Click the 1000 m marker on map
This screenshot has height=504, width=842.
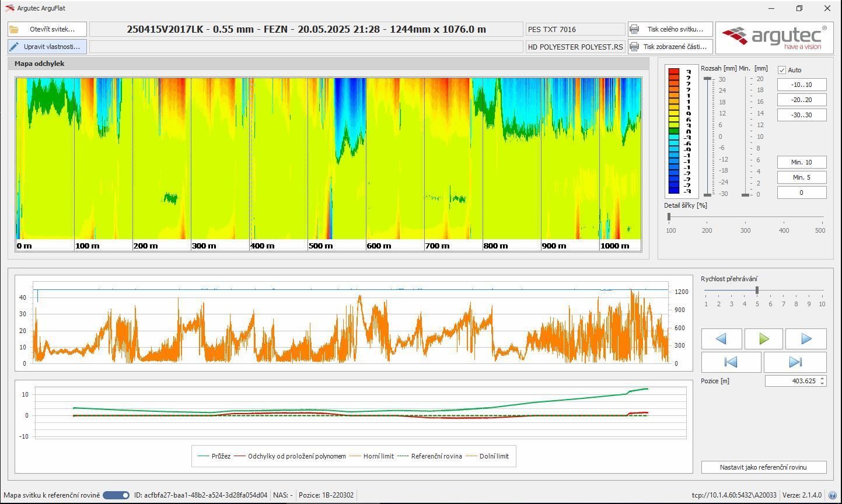615,246
